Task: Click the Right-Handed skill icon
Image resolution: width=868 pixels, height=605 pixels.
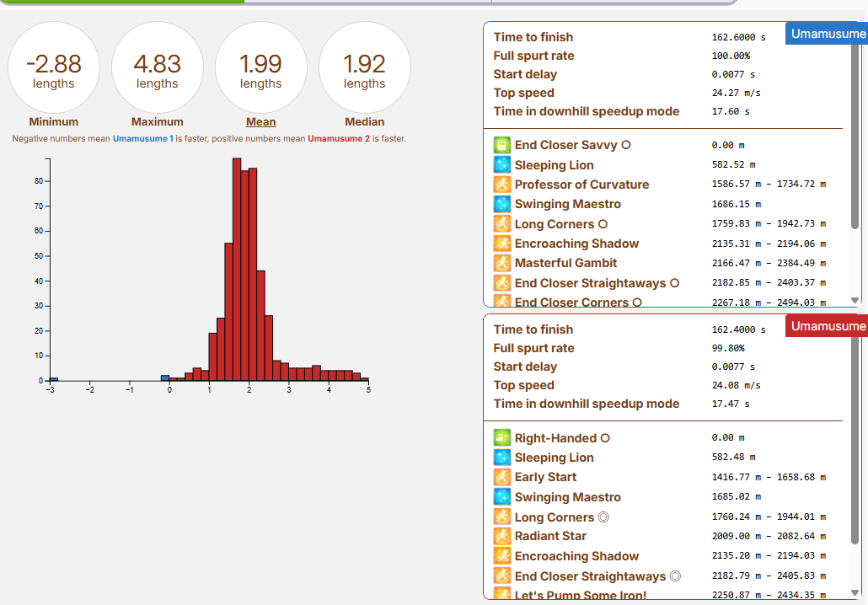Action: pos(502,438)
